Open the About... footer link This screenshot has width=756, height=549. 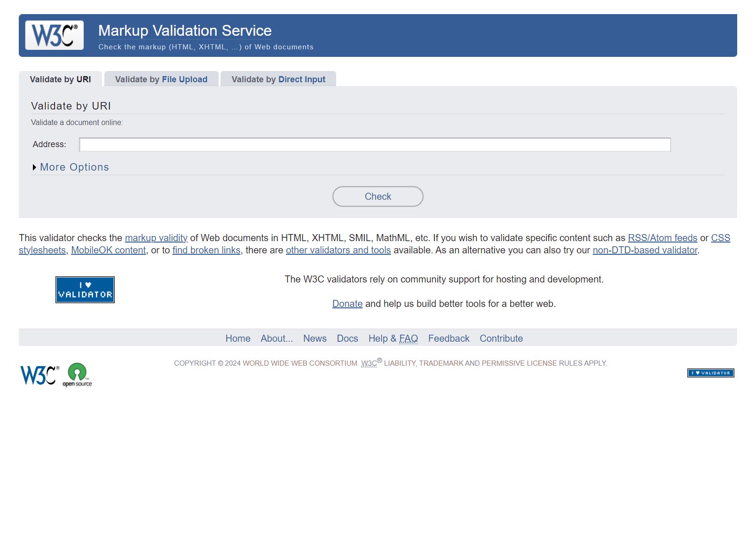tap(277, 338)
